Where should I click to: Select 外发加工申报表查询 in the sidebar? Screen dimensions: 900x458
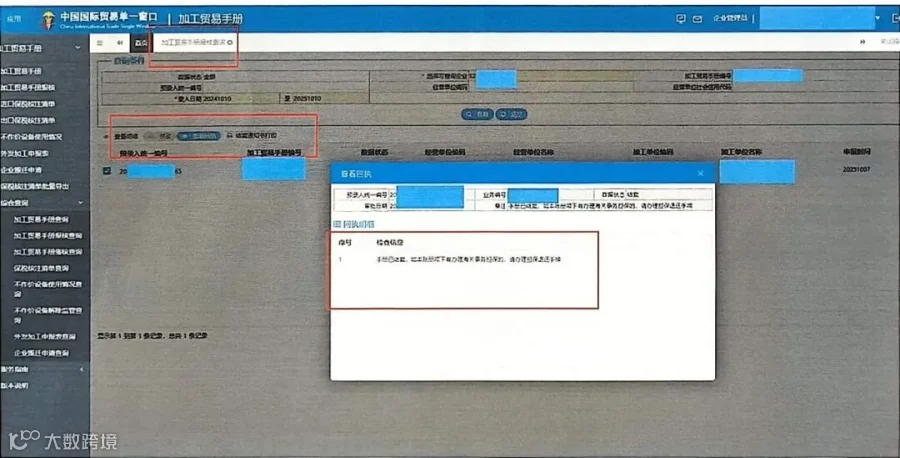[44, 336]
